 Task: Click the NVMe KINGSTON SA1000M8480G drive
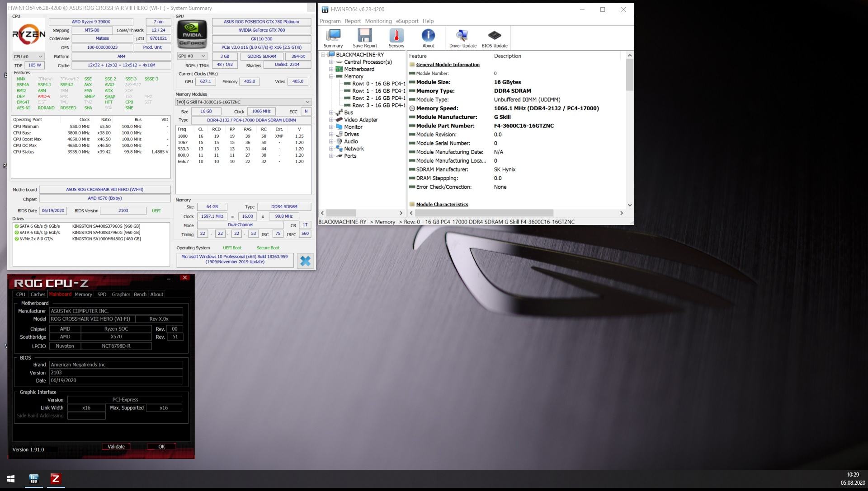(x=91, y=239)
